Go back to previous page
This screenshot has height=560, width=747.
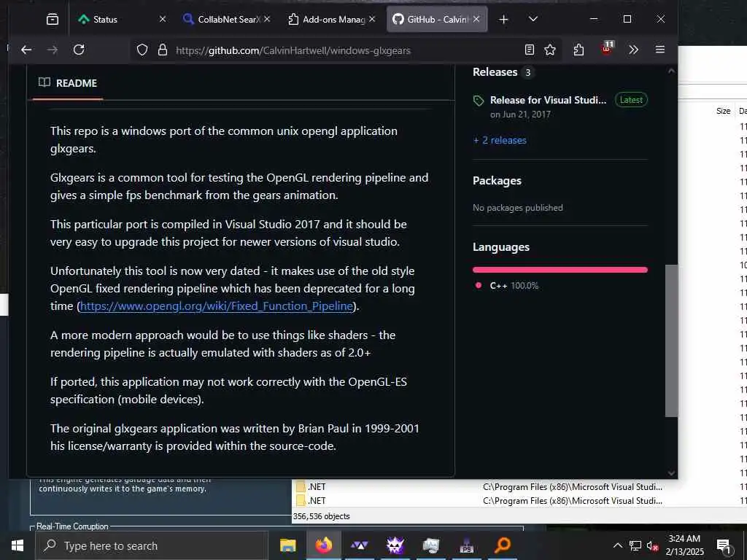tap(26, 50)
